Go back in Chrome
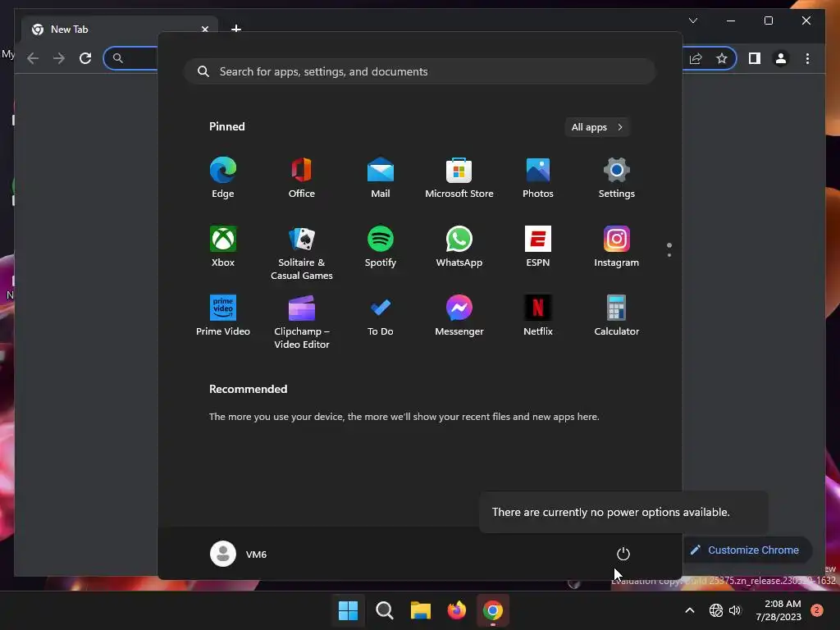The width and height of the screenshot is (840, 630). coord(33,58)
